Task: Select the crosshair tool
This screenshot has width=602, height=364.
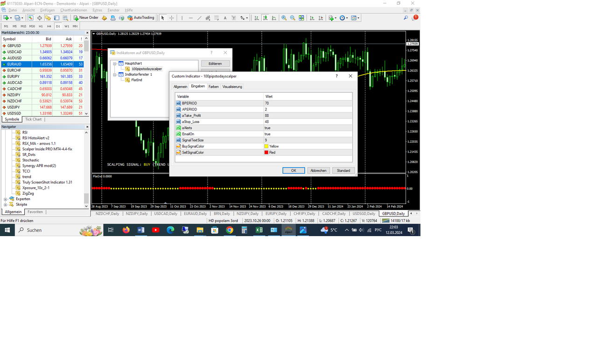Action: (x=171, y=18)
